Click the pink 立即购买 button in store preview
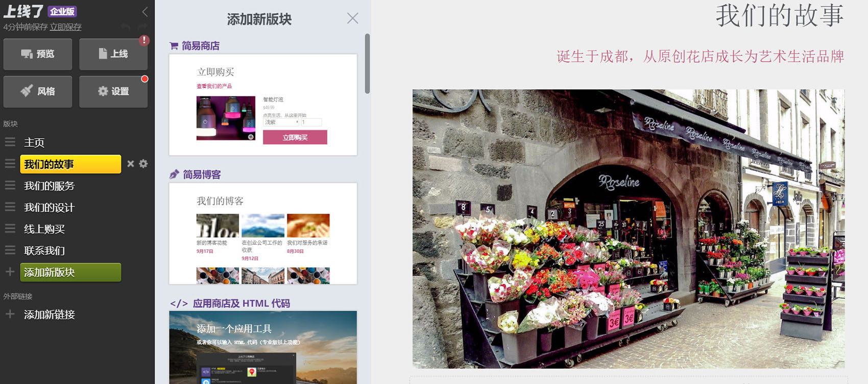 [x=295, y=137]
